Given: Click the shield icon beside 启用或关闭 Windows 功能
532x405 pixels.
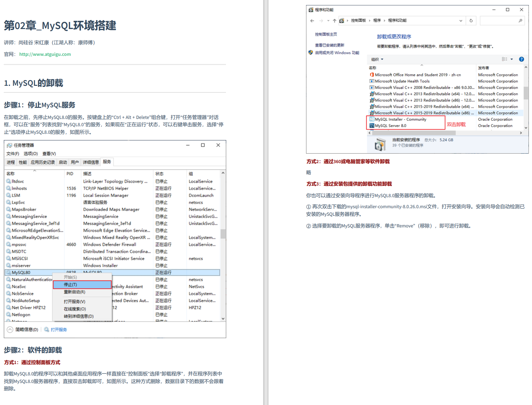Looking at the screenshot, I should coord(310,53).
